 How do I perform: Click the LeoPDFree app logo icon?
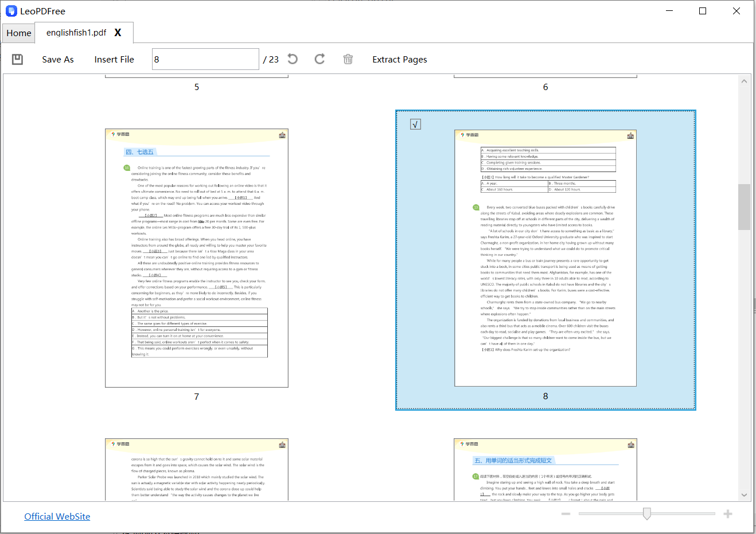click(x=11, y=11)
